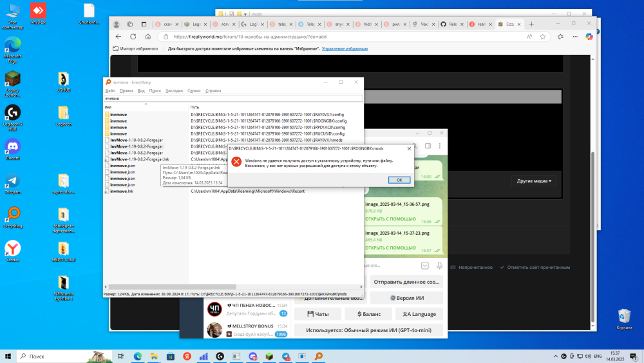Open the Edge home page button
The image size is (644, 363).
tap(148, 37)
